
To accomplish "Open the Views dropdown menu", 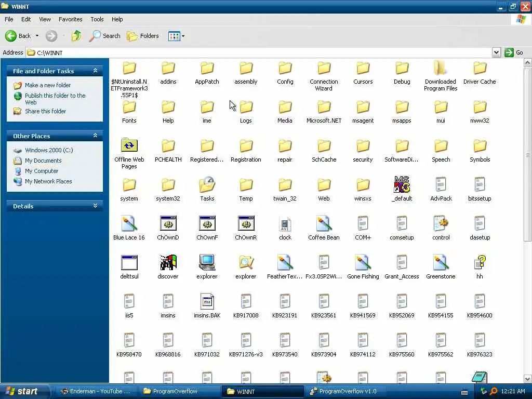I will click(183, 36).
